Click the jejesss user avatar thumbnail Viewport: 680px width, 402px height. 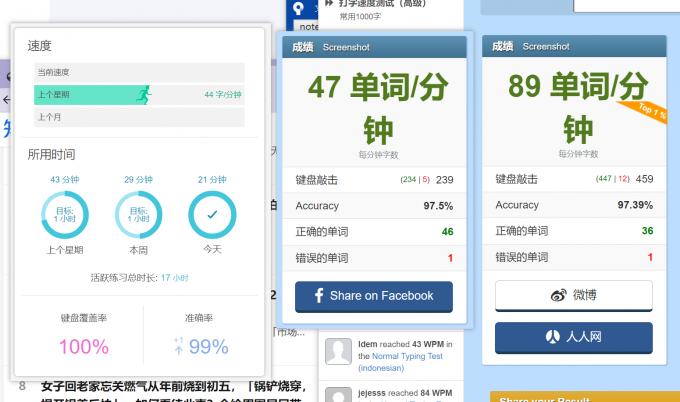338,394
